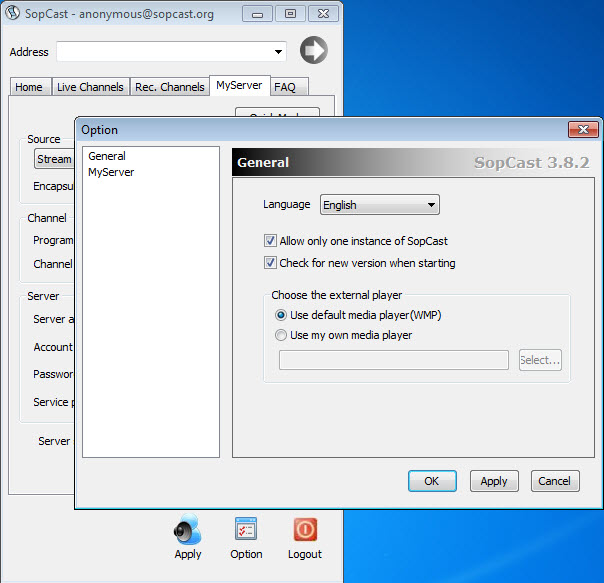Click the Choose the external player label
The width and height of the screenshot is (604, 583).
tap(337, 295)
